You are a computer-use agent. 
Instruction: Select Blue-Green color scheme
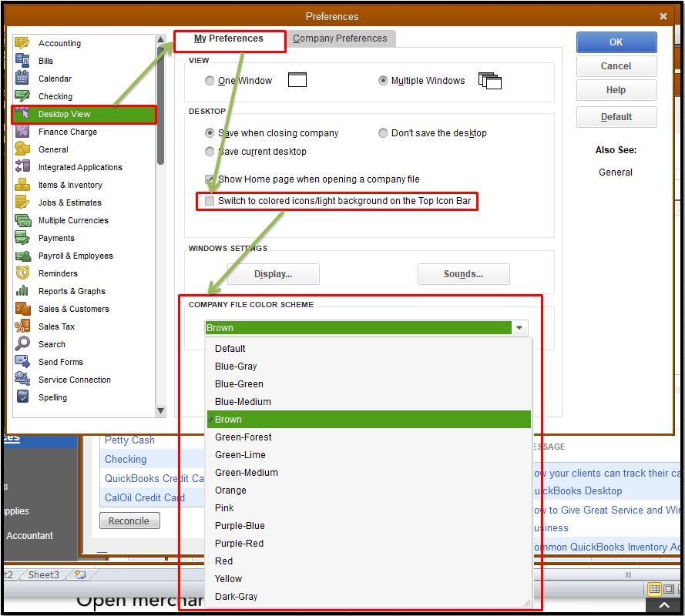[x=369, y=384]
